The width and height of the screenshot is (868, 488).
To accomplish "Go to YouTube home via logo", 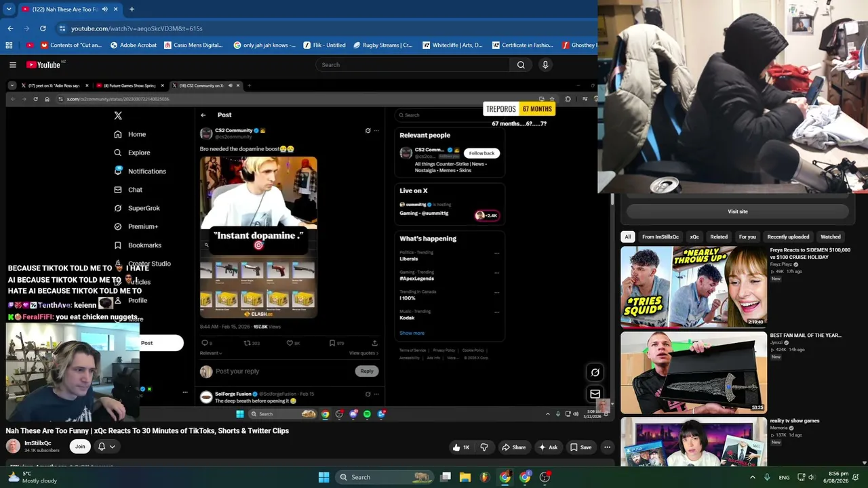I will pyautogui.click(x=43, y=65).
